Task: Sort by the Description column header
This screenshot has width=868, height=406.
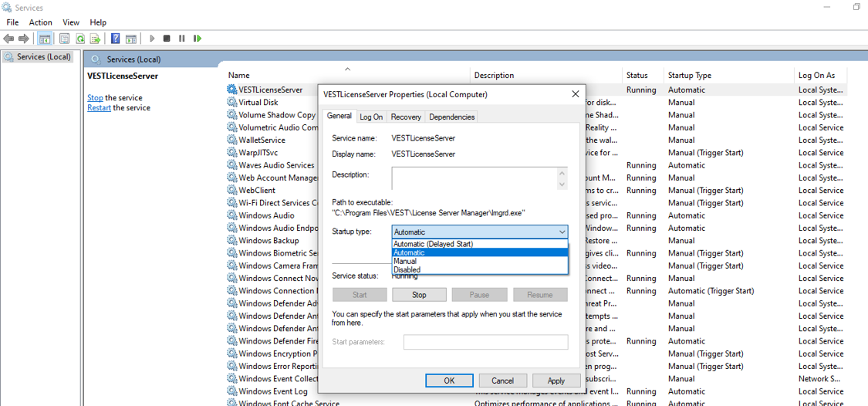Action: (547, 76)
